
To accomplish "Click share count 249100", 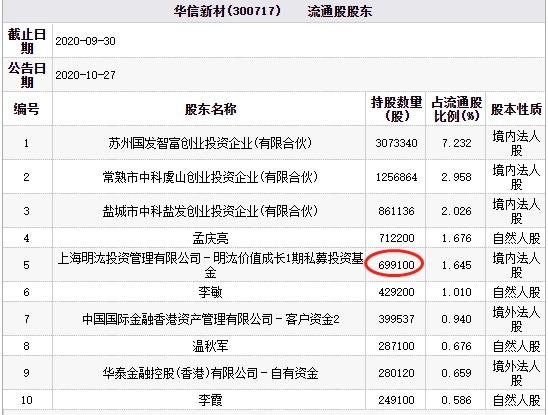I will tap(396, 400).
